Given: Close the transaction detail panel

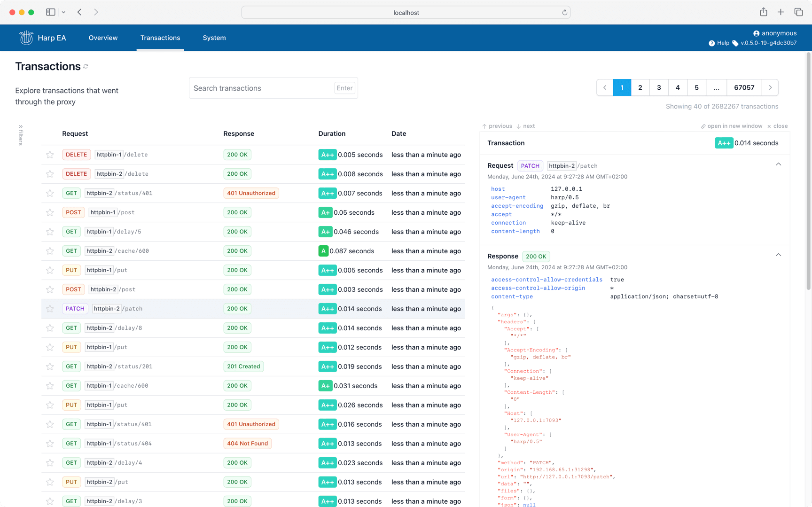Looking at the screenshot, I should point(778,126).
